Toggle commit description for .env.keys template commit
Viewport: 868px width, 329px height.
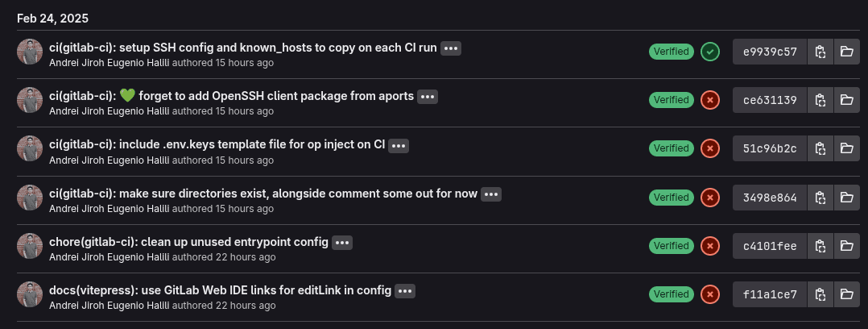point(399,145)
